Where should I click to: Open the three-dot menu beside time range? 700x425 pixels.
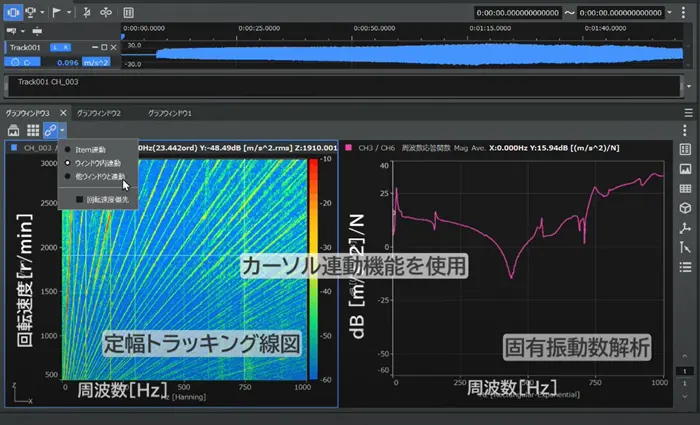click(x=683, y=13)
